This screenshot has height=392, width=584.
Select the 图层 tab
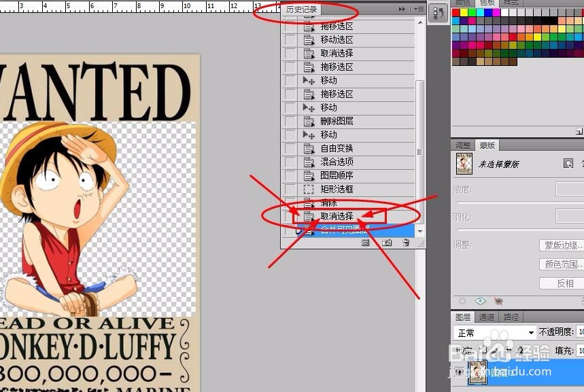[462, 317]
